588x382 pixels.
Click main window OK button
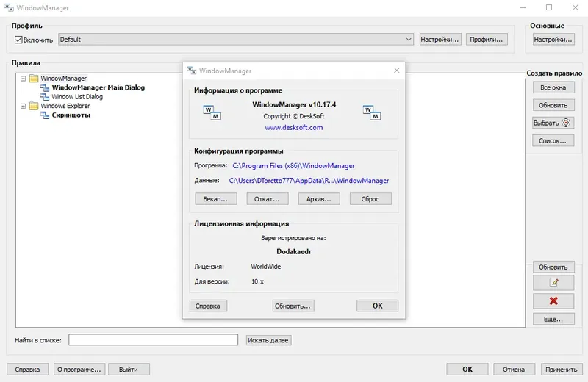coord(467,370)
